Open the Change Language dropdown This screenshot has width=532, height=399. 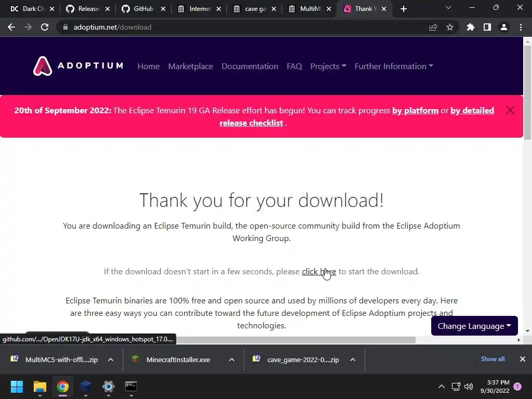474,326
